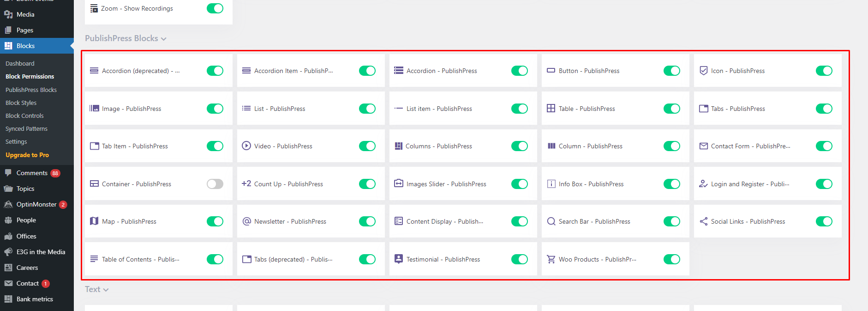Screen dimensions: 868x311
Task: Click the List - PublishPress block icon
Action: (246, 108)
